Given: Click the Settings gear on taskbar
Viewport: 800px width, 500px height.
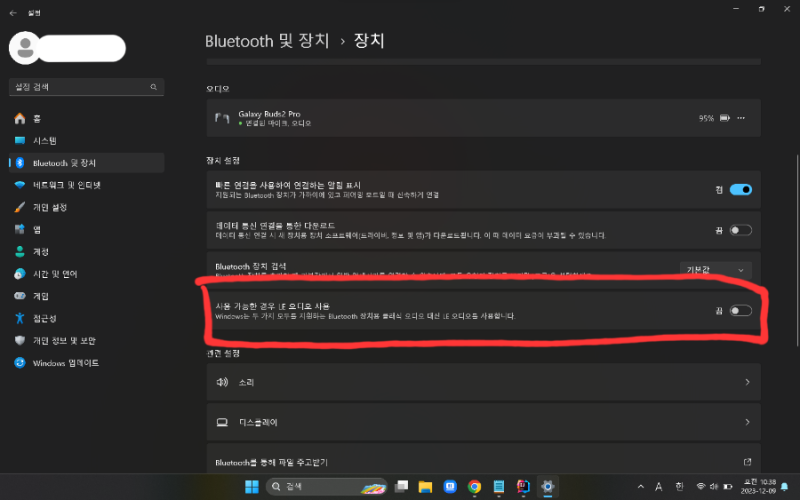Looking at the screenshot, I should coord(548,487).
